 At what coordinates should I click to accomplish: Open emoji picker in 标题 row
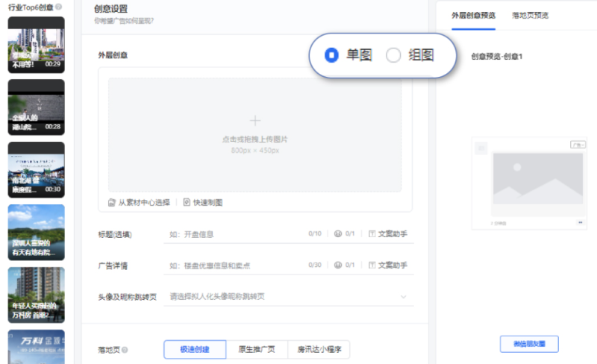click(338, 233)
